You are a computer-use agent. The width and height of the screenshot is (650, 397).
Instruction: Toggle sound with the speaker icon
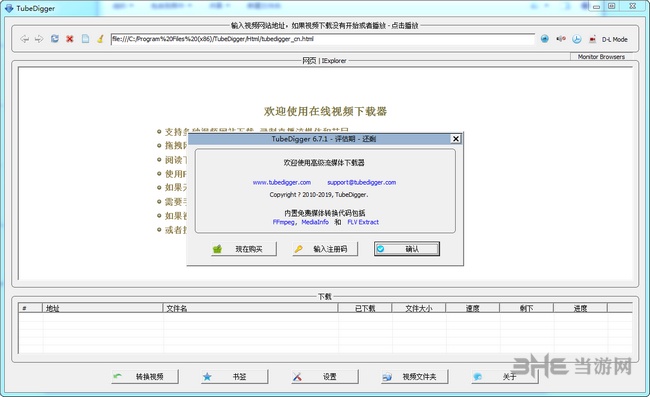(561, 39)
